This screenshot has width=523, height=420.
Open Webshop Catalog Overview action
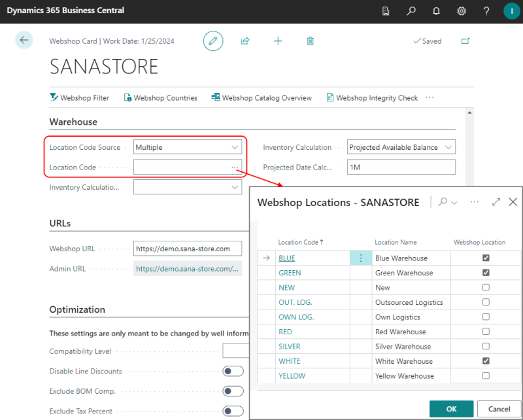tap(261, 98)
